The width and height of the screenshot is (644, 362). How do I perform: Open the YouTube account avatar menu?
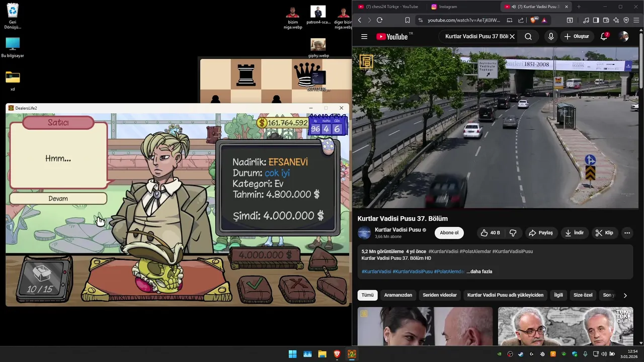click(624, 37)
